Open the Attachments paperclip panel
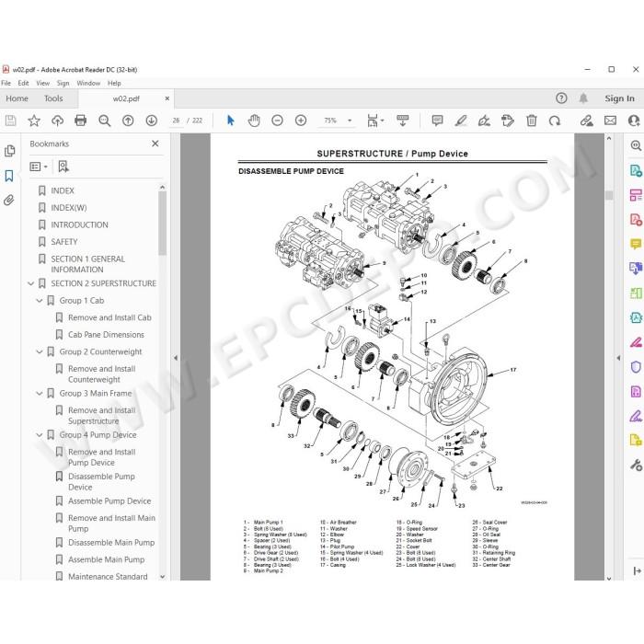This screenshot has width=644, height=644. pos(9,201)
